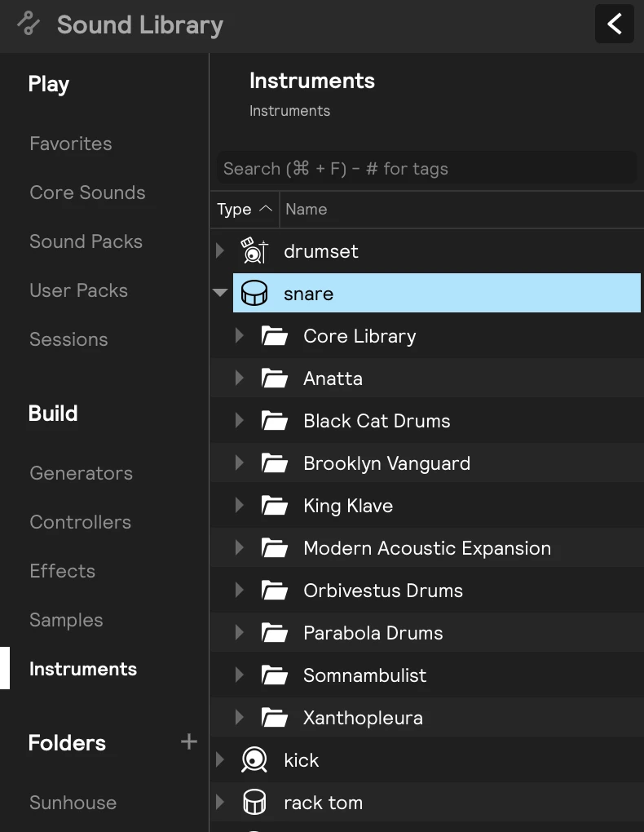
Task: Expand the Modern Acoustic Expansion folder
Action: (239, 547)
